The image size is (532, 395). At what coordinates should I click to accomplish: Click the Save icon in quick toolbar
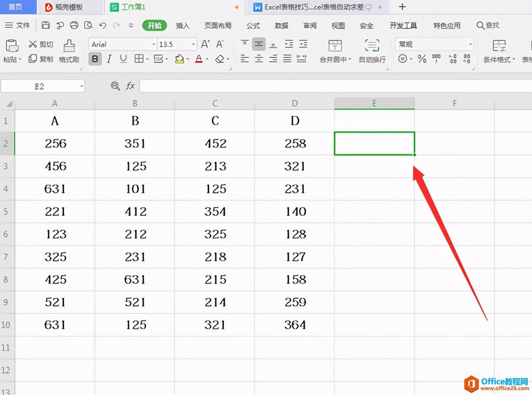(x=46, y=26)
